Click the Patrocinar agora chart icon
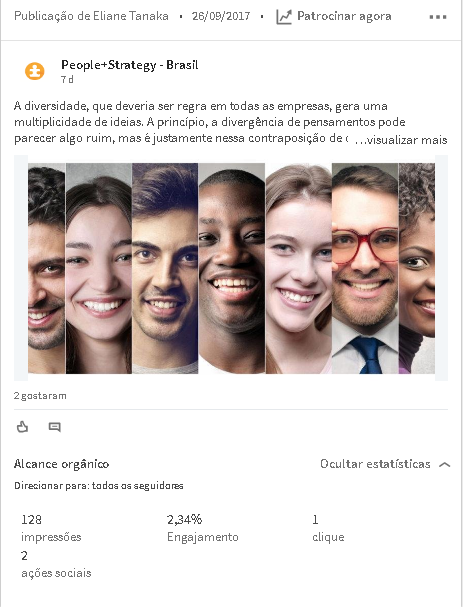The height and width of the screenshot is (607, 463). [x=284, y=17]
